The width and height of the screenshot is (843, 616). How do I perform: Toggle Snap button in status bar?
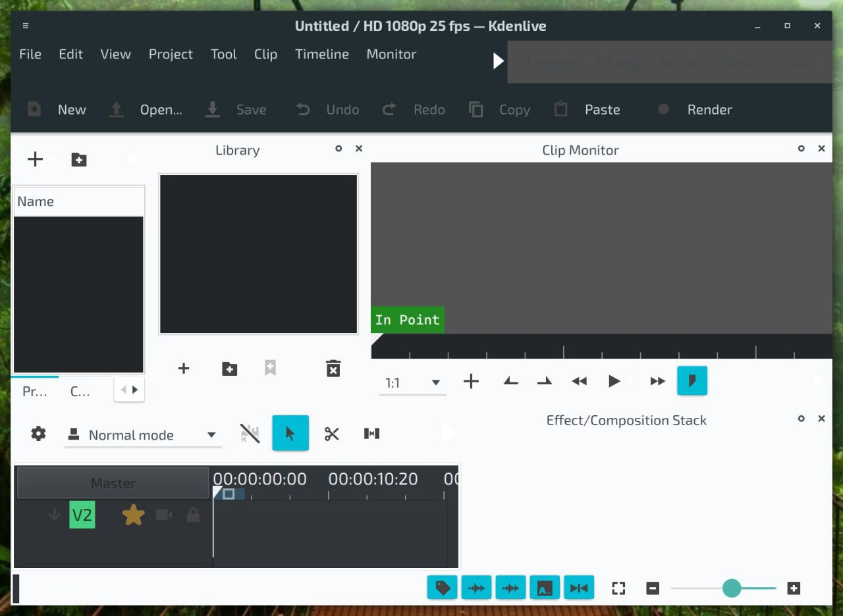579,588
